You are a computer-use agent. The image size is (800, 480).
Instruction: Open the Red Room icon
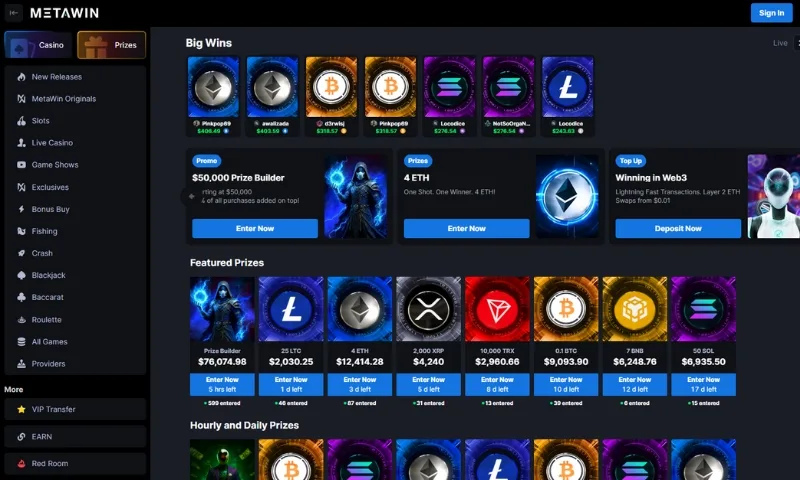tap(21, 464)
